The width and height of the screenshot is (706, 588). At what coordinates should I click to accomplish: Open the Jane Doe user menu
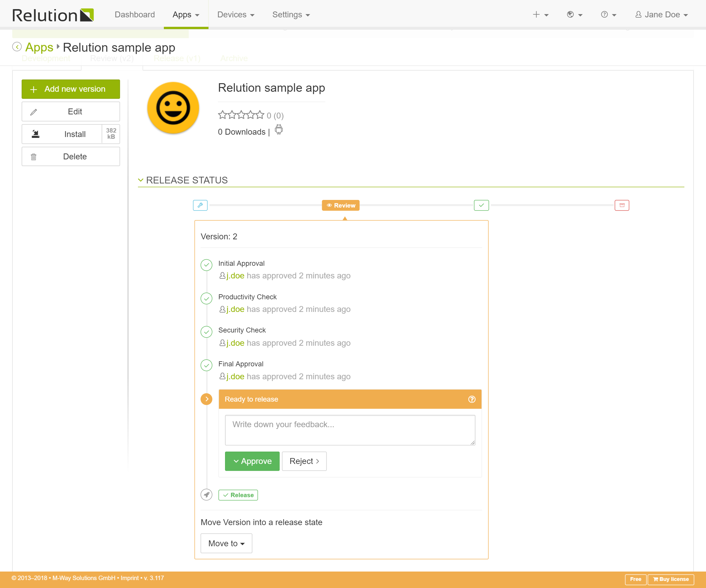tap(662, 15)
